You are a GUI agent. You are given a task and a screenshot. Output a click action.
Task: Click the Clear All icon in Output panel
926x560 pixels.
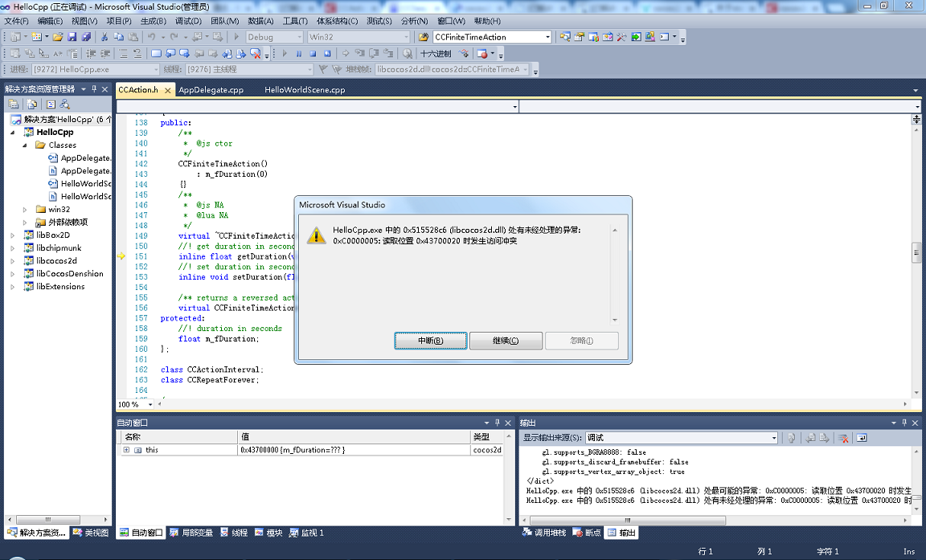click(x=843, y=438)
